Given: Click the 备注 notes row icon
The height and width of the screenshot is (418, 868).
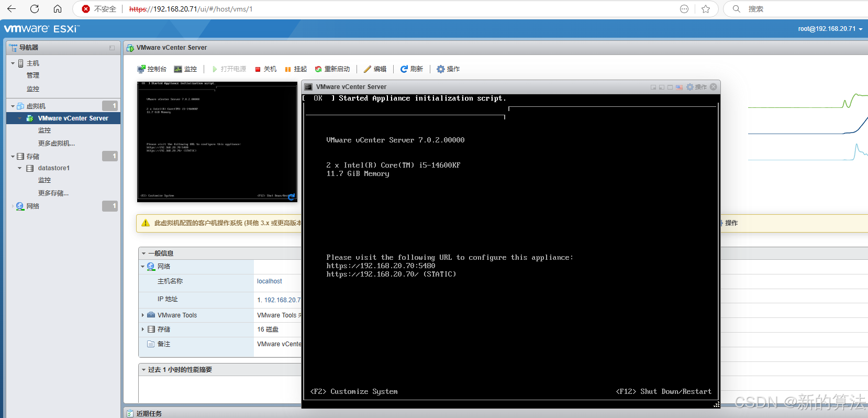Looking at the screenshot, I should pyautogui.click(x=151, y=344).
